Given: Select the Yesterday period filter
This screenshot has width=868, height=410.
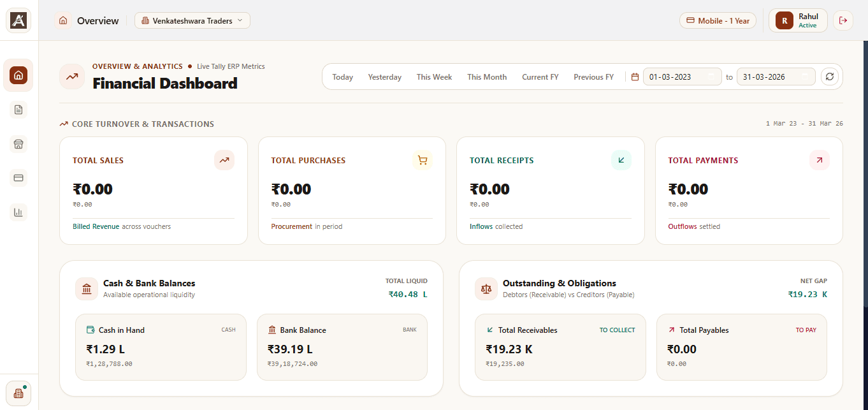Looking at the screenshot, I should (x=385, y=77).
